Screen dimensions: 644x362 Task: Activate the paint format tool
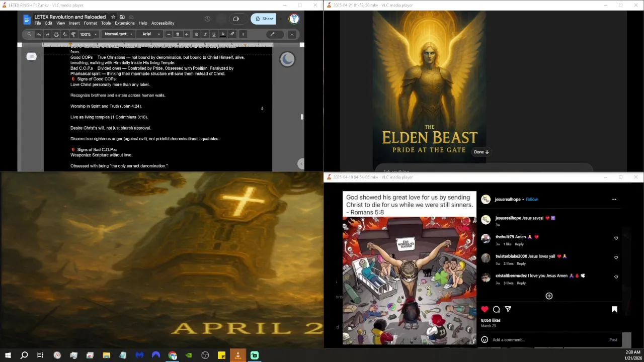pyautogui.click(x=73, y=34)
